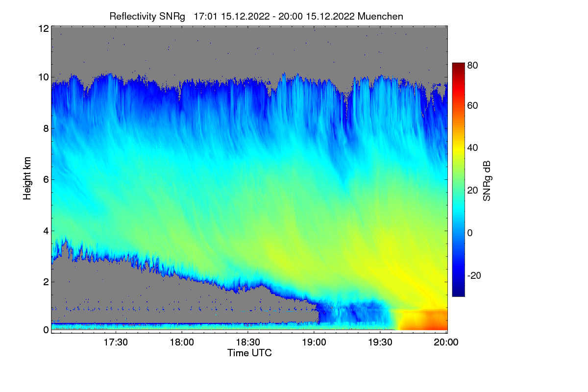588x392 pixels.
Task: Click the 20:00 time tick label
Action: click(446, 343)
